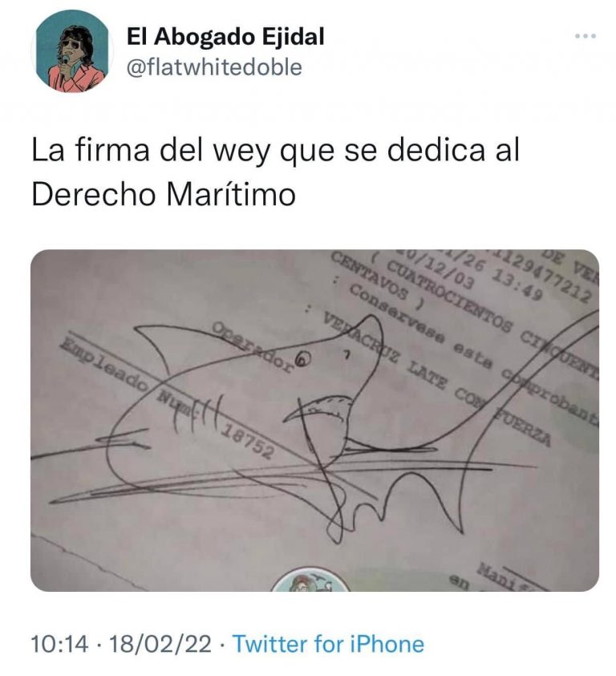
Task: Click the VERACRUZ LATE CON FUERZA text
Action: click(437, 381)
